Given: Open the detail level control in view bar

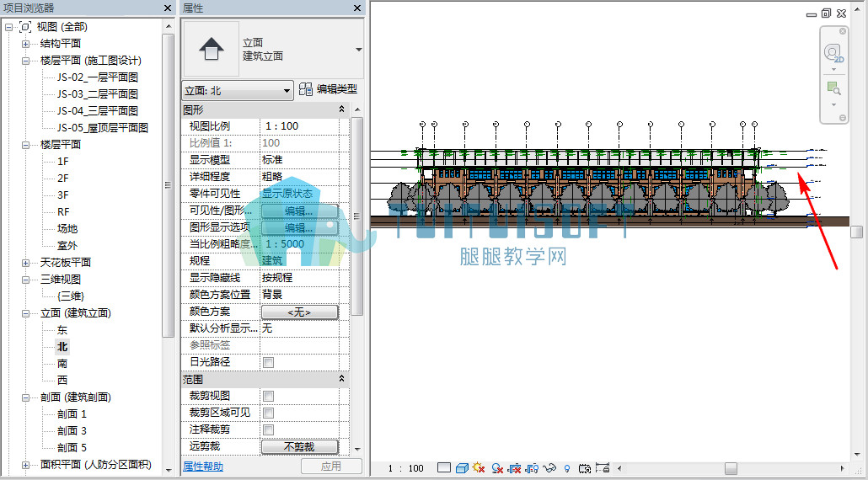Looking at the screenshot, I should [444, 468].
